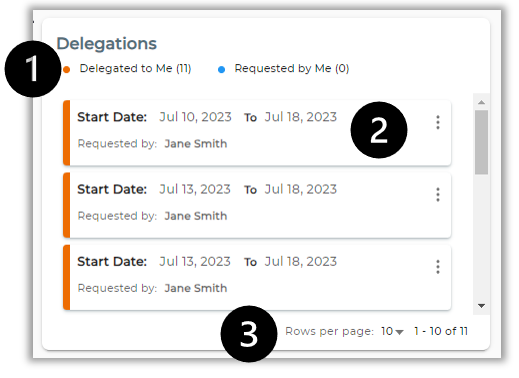Viewport: 519px width, 378px height.
Task: Click the orange dot beside Delegated to Me
Action: pyautogui.click(x=67, y=69)
